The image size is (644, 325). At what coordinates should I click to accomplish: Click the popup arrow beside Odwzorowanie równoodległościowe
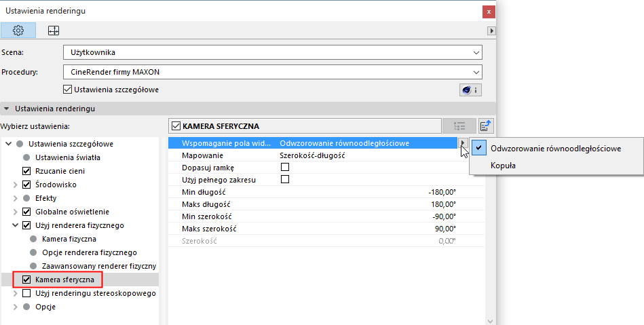point(463,143)
